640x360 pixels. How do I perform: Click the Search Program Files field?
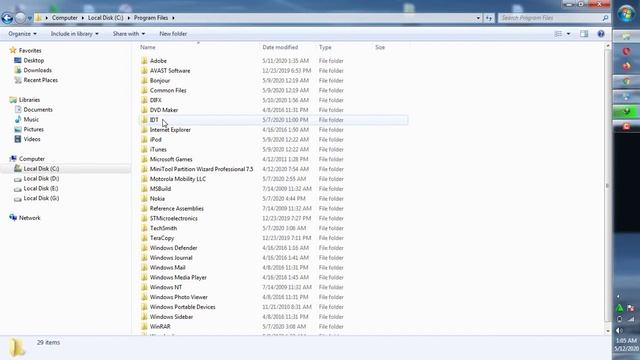pyautogui.click(x=549, y=18)
